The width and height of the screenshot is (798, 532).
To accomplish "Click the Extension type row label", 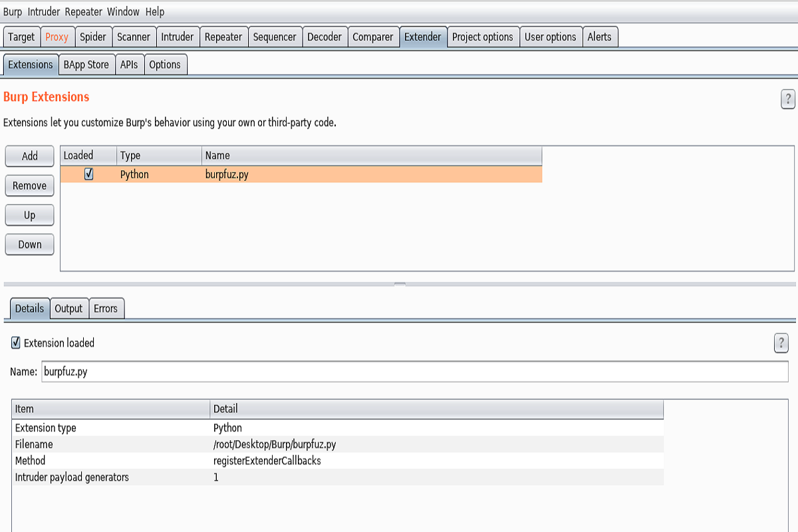I will point(46,428).
